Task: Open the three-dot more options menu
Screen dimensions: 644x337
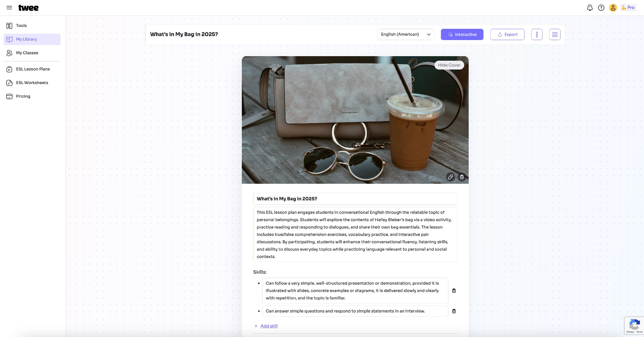Action: (537, 35)
